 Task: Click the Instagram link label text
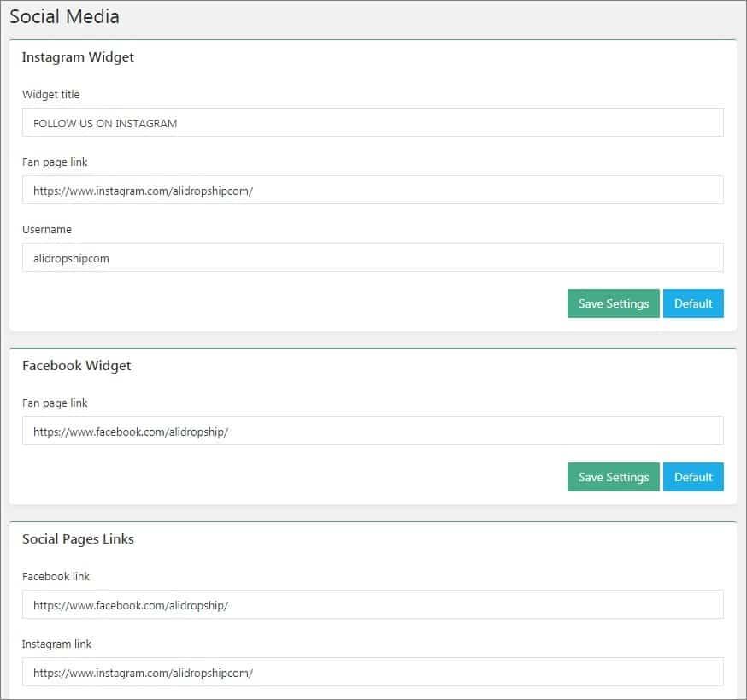[x=56, y=644]
